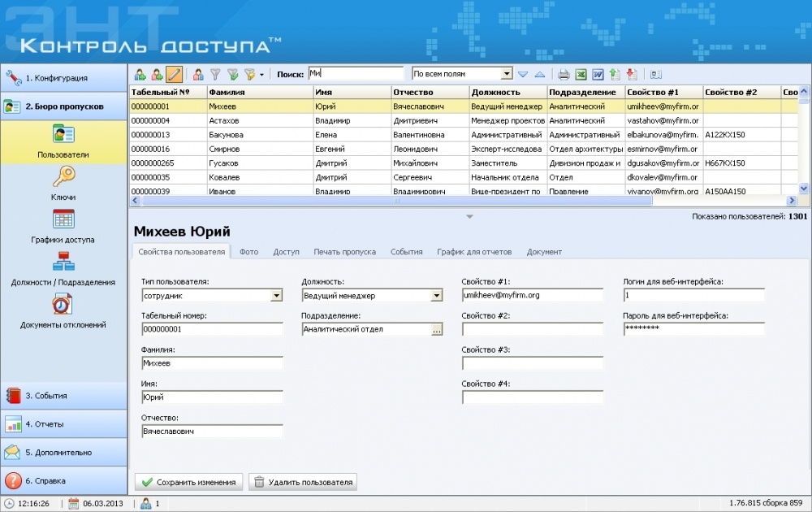Image resolution: width=812 pixels, height=512 pixels.
Task: Click the table's vertical scroll-down arrow
Action: point(804,189)
